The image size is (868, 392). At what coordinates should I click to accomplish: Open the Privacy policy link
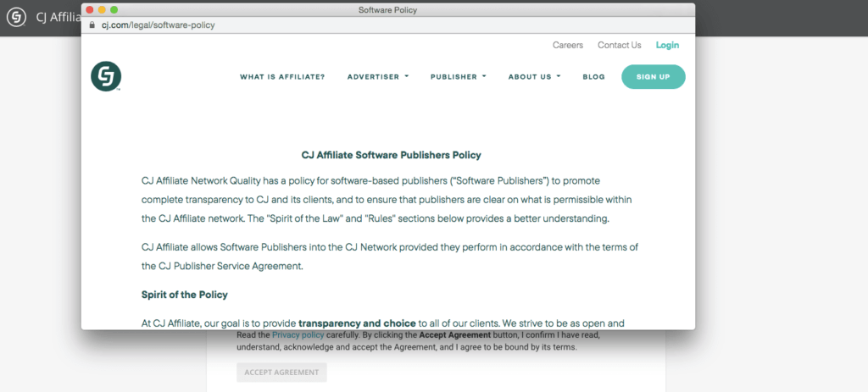[298, 335]
